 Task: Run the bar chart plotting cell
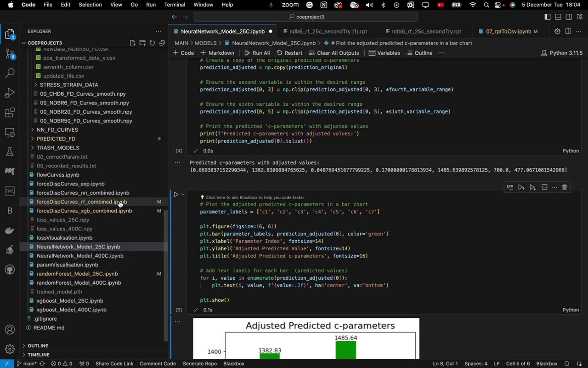[x=176, y=195]
